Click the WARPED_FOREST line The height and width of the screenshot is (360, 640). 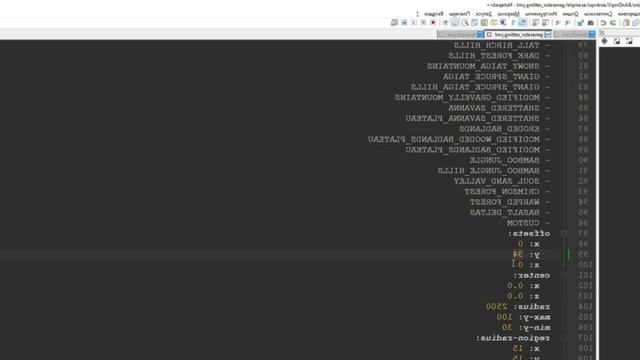(x=510, y=202)
